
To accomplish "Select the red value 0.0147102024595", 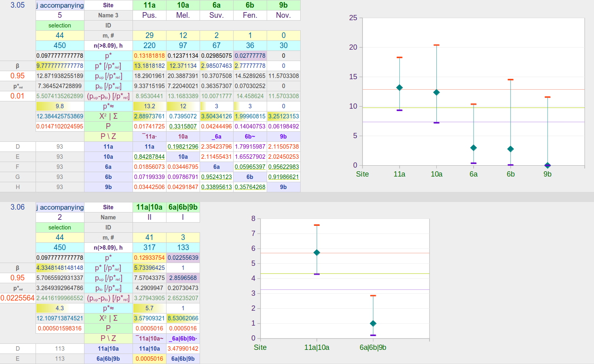I will click(x=60, y=126).
